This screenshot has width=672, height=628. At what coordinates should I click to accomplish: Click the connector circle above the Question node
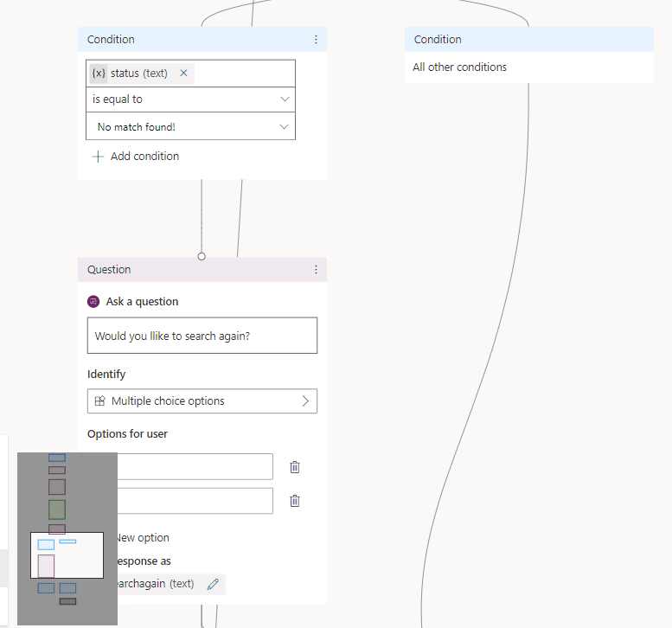point(202,256)
